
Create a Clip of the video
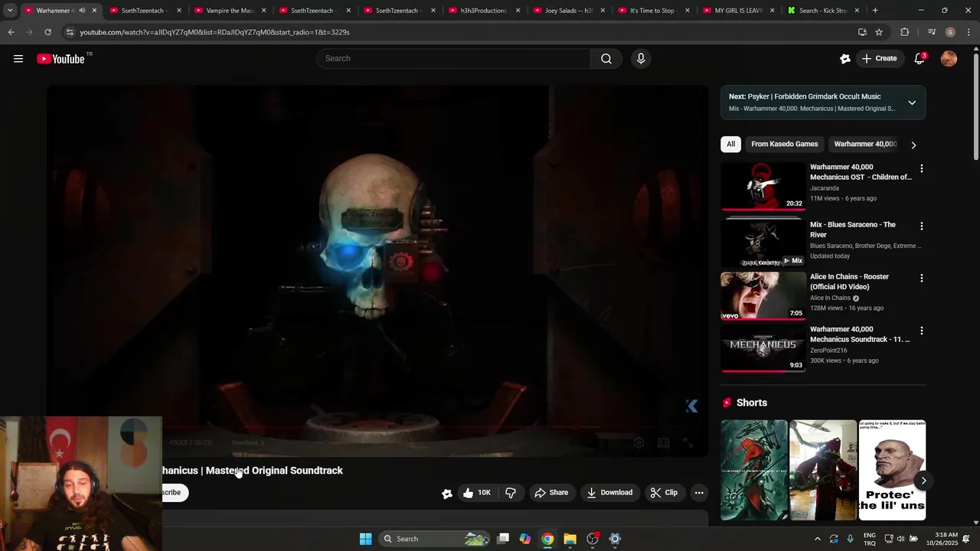[x=664, y=493]
